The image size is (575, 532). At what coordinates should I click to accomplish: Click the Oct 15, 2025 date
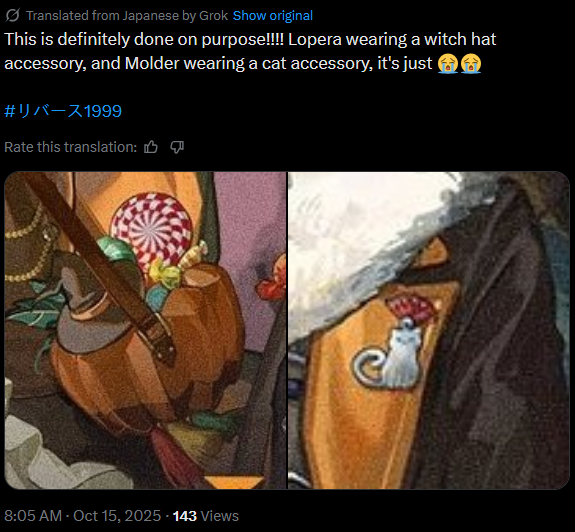[x=117, y=516]
